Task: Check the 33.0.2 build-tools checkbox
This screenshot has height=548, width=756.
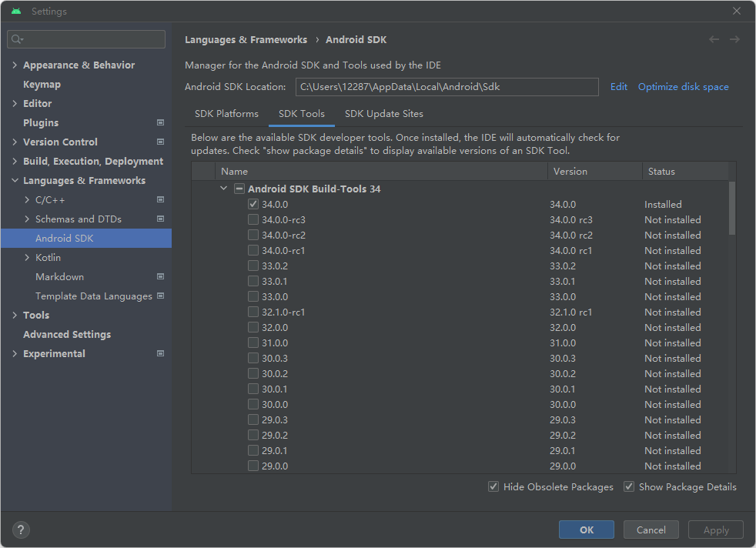Action: [253, 266]
